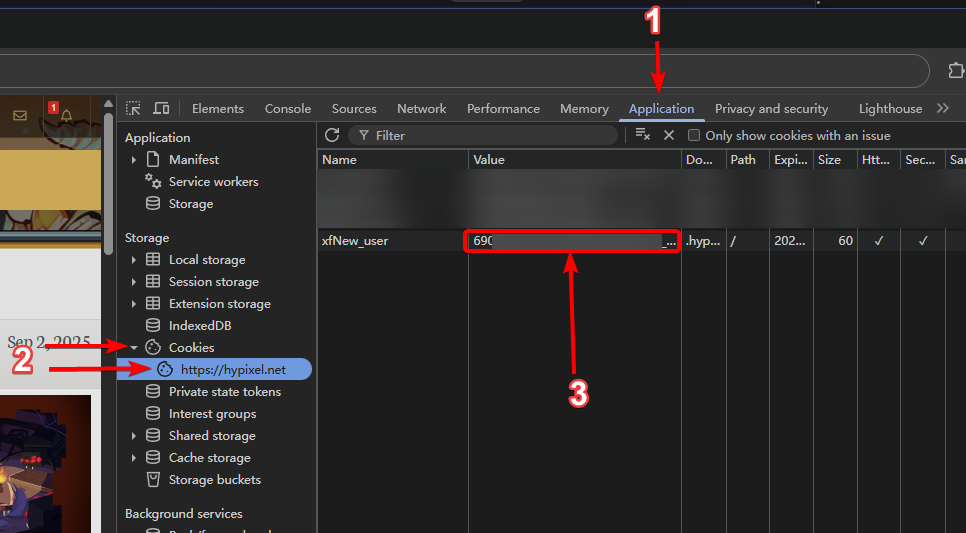
Task: Sort by the Size column header
Action: coord(835,160)
